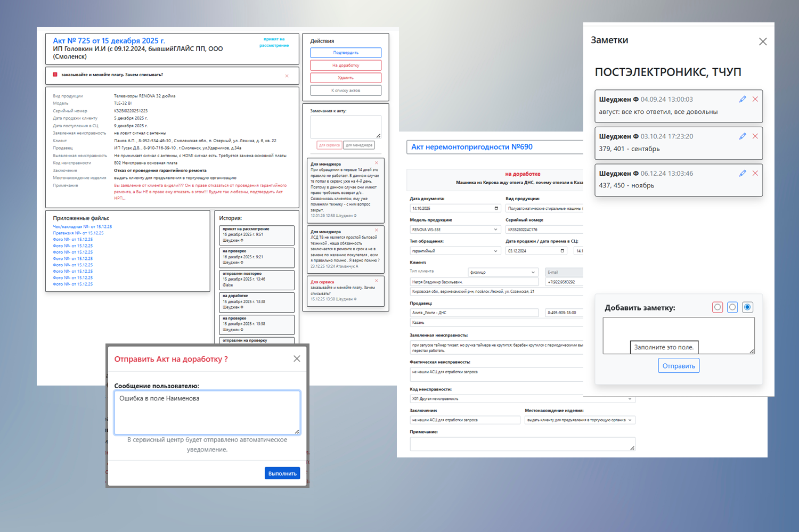This screenshot has width=799, height=532.
Task: Click the client name field 'Негря Владимир Васильевич'
Action: 474,282
